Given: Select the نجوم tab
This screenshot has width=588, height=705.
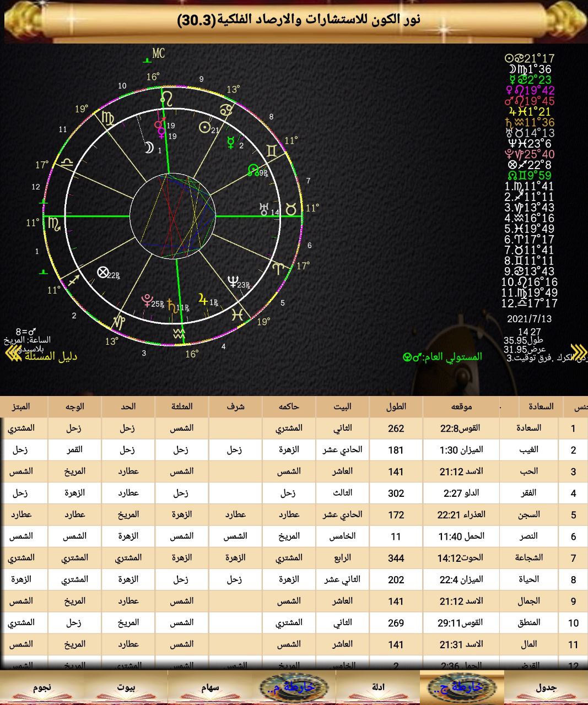Looking at the screenshot, I should [42, 687].
